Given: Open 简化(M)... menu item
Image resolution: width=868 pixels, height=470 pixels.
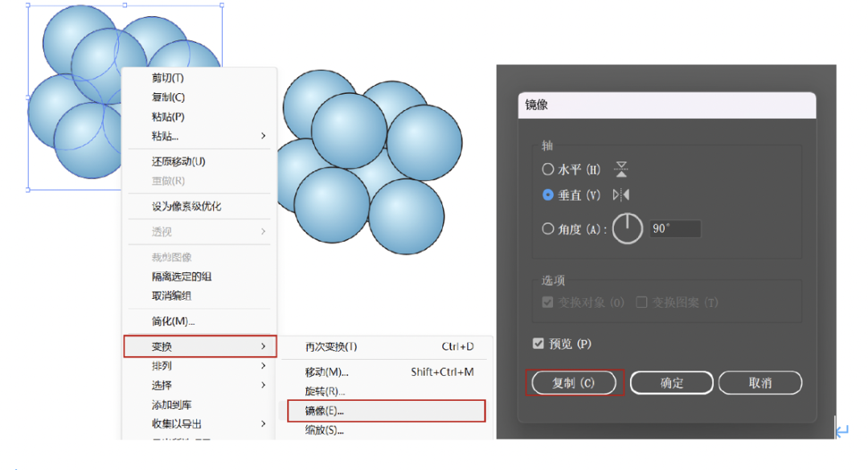Looking at the screenshot, I should coord(174,321).
